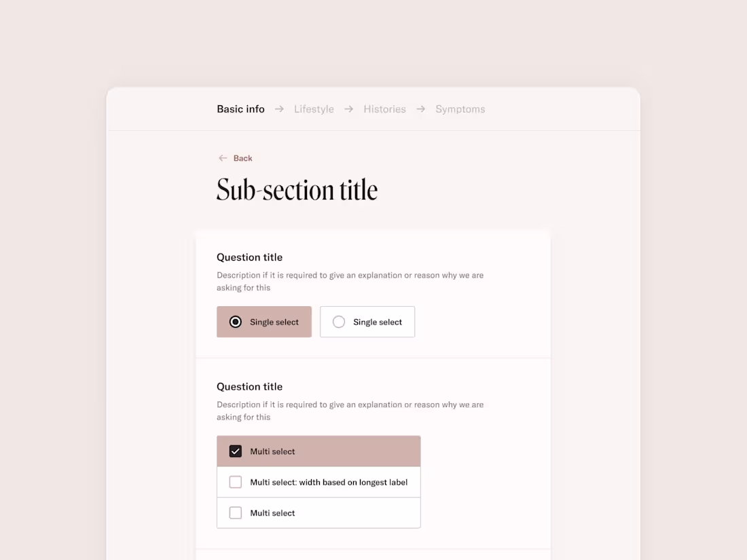
Task: Click the arrow icon between Lifestyle and Histories
Action: (x=348, y=109)
